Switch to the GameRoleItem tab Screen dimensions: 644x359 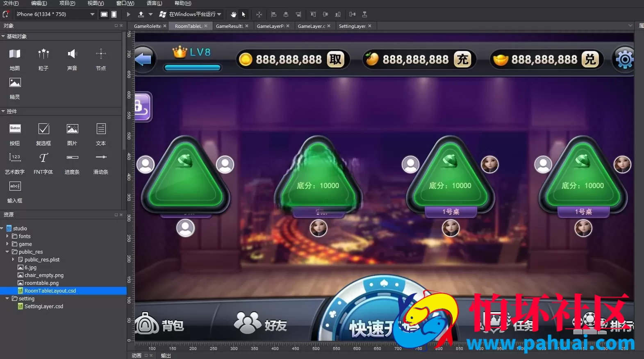tap(148, 26)
